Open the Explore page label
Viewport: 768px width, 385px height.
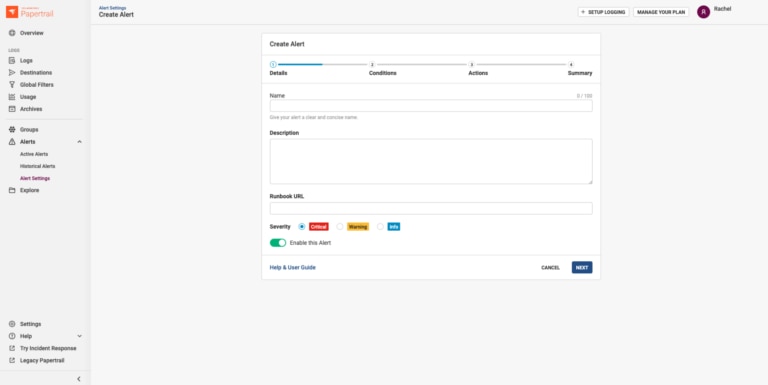pos(29,190)
